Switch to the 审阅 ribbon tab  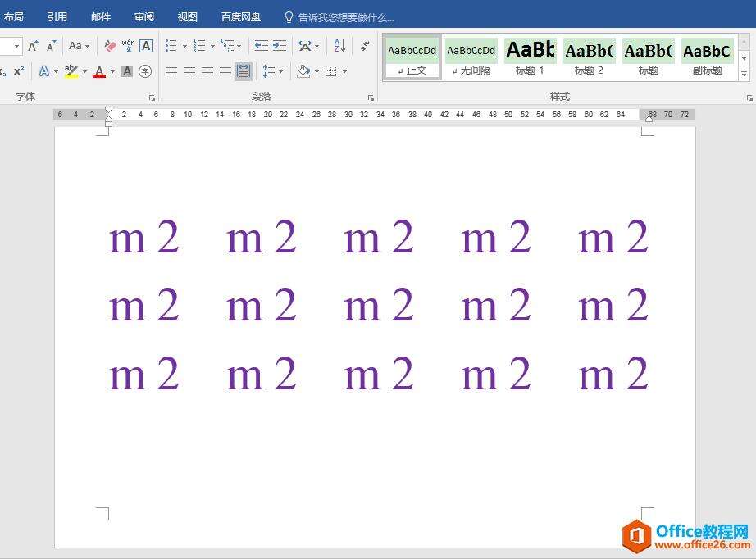[x=144, y=16]
